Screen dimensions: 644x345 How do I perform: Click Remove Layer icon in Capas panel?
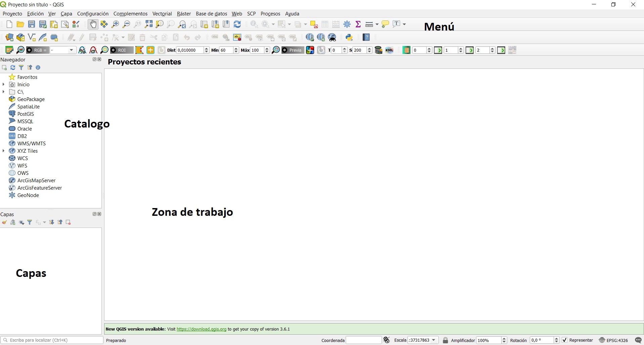click(x=68, y=222)
